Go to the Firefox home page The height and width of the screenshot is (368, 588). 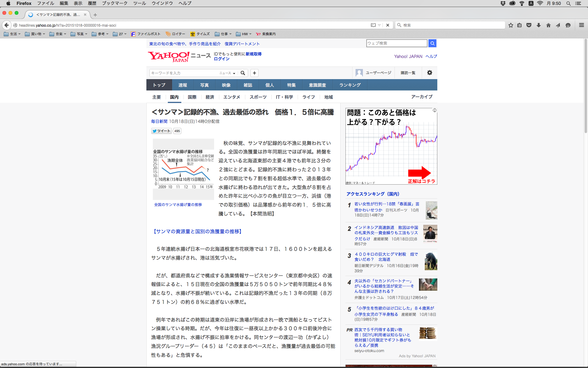(548, 25)
